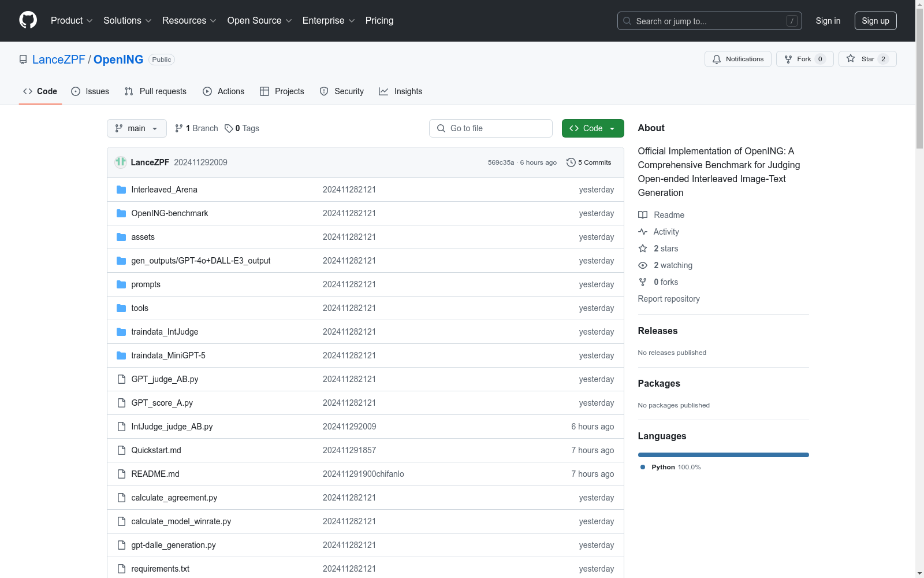
Task: Open gpt-dalle_generation.py file
Action: pos(174,545)
